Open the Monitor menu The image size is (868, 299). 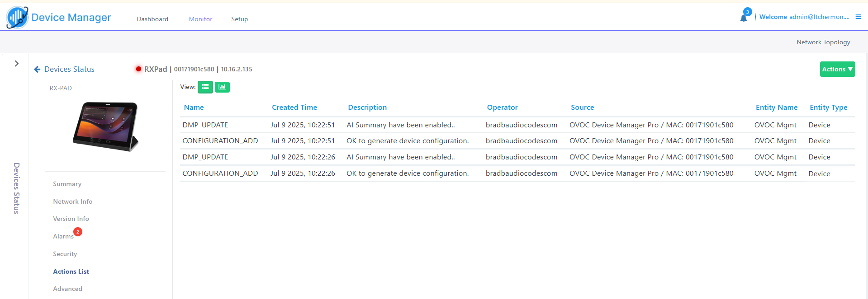[200, 19]
